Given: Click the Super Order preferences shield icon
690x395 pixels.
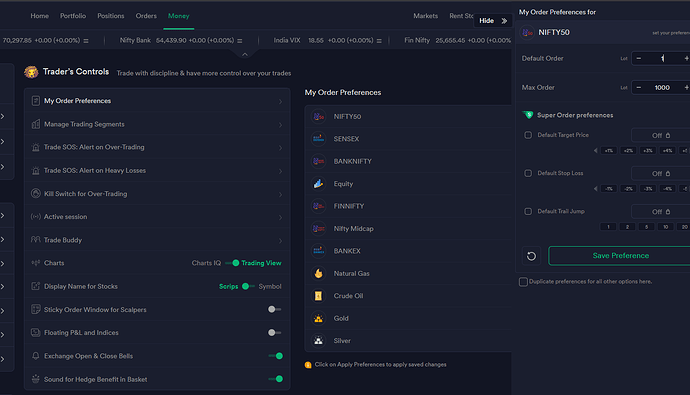Looking at the screenshot, I should (528, 115).
